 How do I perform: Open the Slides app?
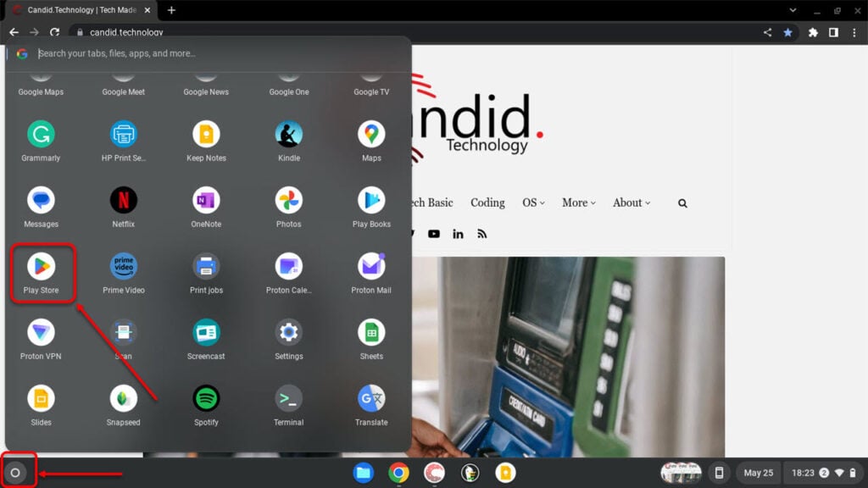41,398
